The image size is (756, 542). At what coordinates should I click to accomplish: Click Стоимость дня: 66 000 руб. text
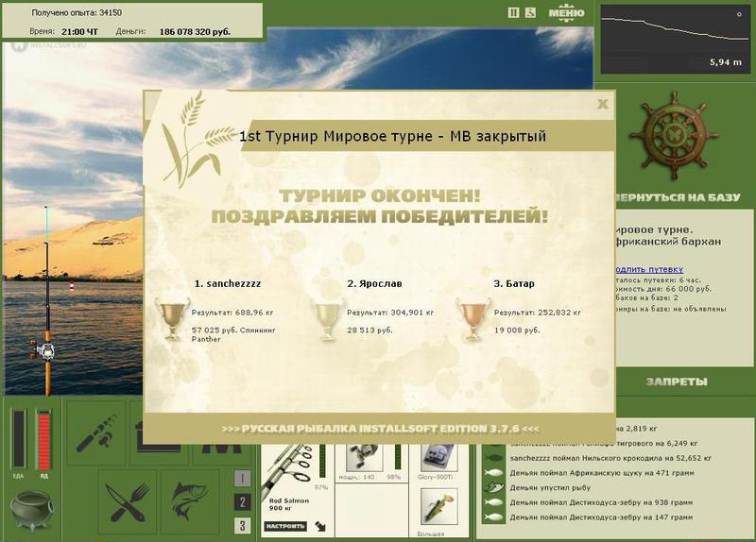tap(663, 289)
